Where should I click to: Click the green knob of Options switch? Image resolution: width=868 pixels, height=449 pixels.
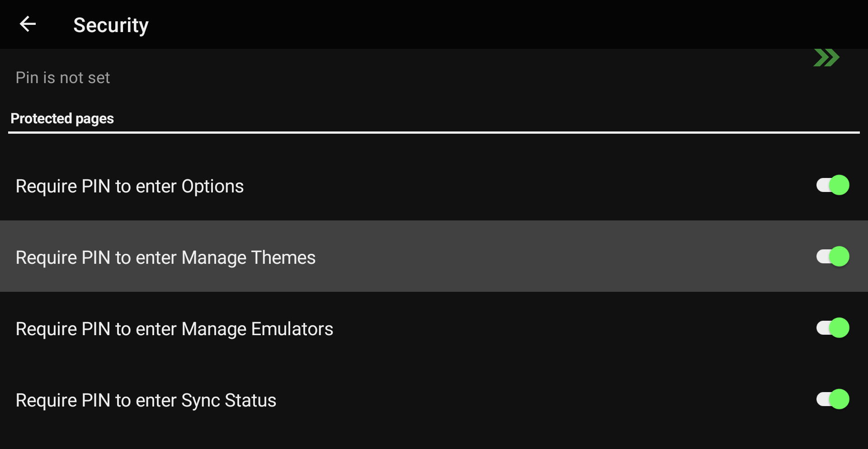pyautogui.click(x=840, y=185)
